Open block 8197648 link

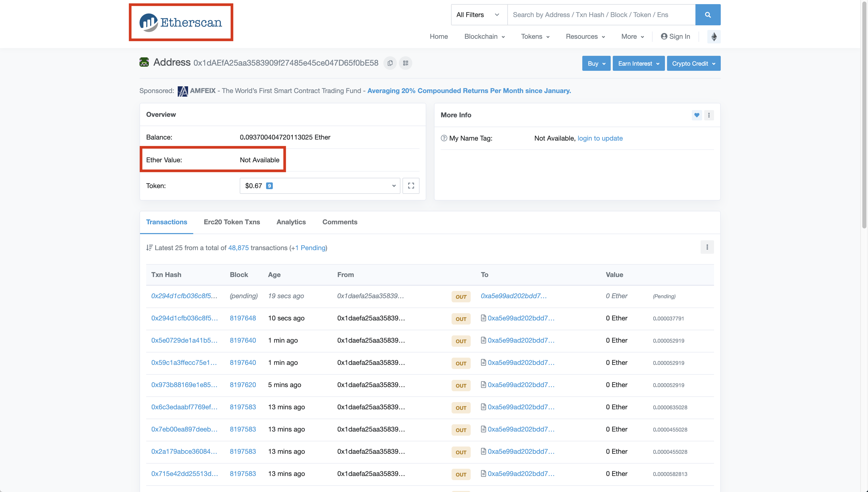(243, 318)
